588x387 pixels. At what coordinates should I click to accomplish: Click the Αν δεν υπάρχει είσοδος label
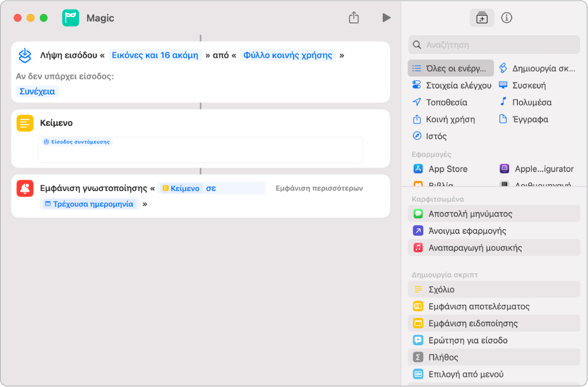[x=65, y=77]
